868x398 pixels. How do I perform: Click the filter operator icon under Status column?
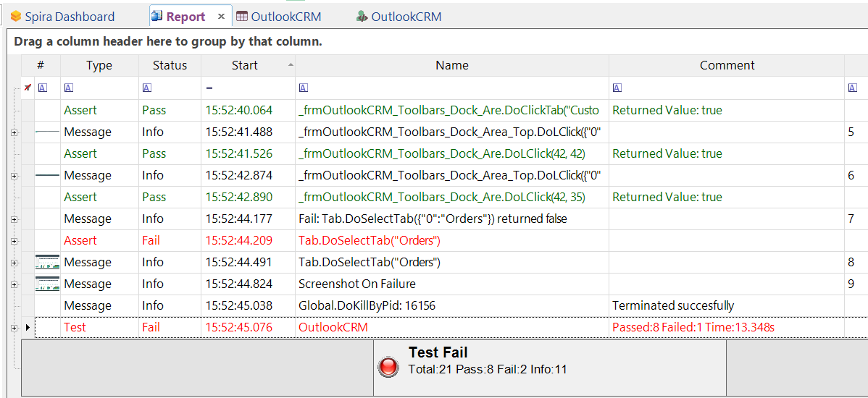(146, 88)
